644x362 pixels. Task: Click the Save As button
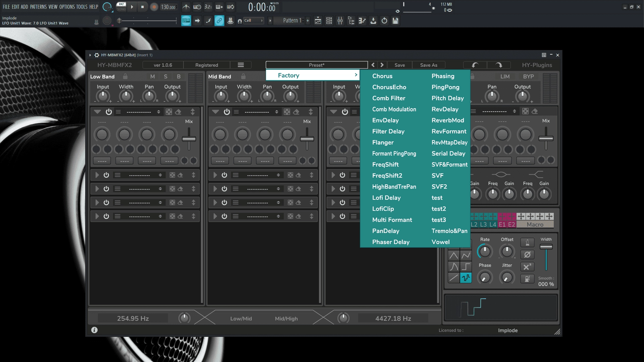pyautogui.click(x=429, y=65)
